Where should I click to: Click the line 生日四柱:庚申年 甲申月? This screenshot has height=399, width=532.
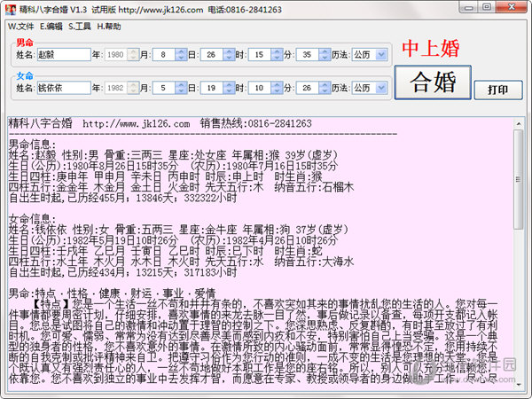tap(165, 176)
